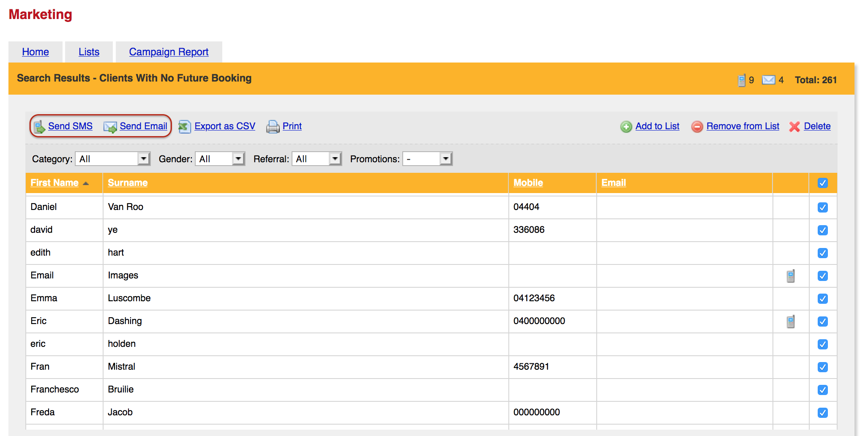Screen dimensions: 868x436
Task: Sort by First Name column header
Action: point(55,183)
